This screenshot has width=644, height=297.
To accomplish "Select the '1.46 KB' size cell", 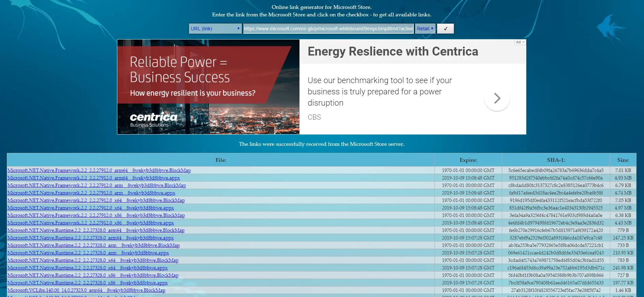I will [623, 290].
